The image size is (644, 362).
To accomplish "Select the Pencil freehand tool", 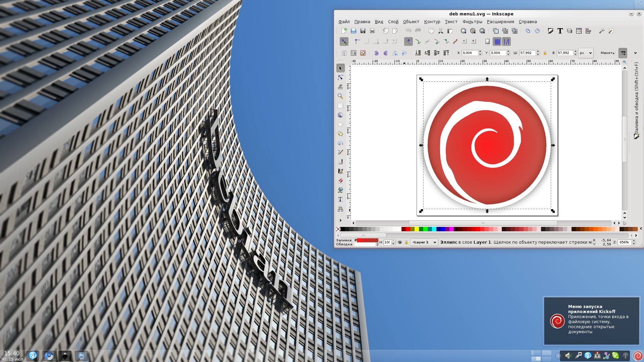I will coord(340,153).
